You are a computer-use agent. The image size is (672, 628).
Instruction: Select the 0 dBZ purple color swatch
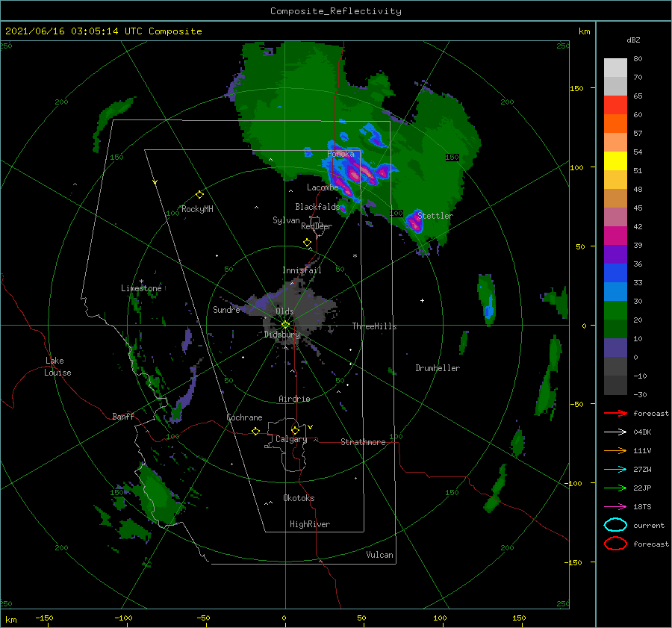pyautogui.click(x=615, y=347)
